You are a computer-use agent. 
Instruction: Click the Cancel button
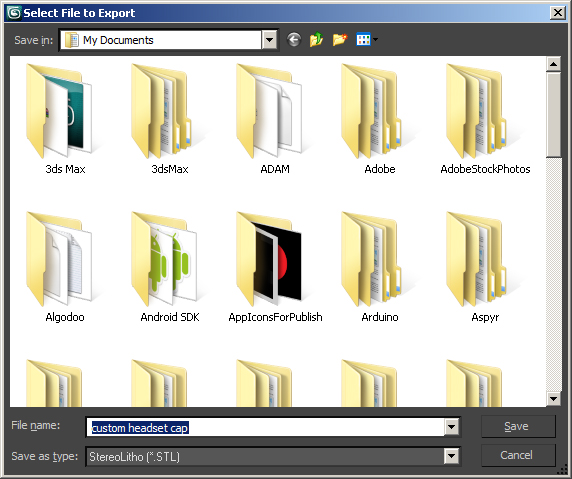pyautogui.click(x=518, y=455)
